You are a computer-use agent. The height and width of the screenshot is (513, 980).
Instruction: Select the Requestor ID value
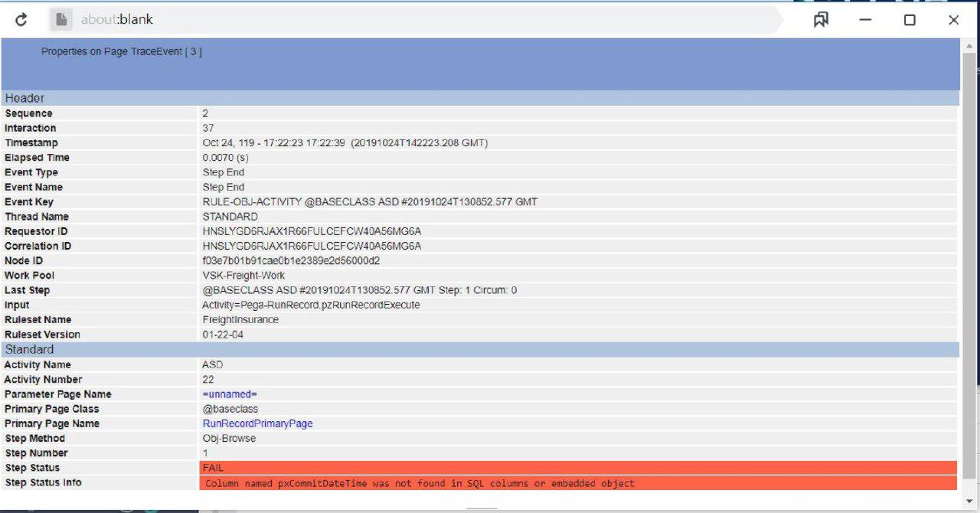312,231
